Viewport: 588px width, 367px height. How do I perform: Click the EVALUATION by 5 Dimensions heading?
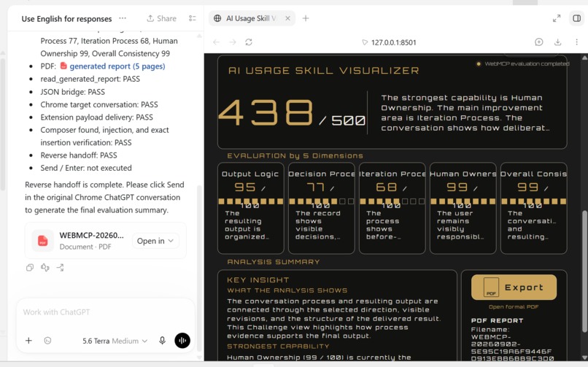(x=295, y=155)
